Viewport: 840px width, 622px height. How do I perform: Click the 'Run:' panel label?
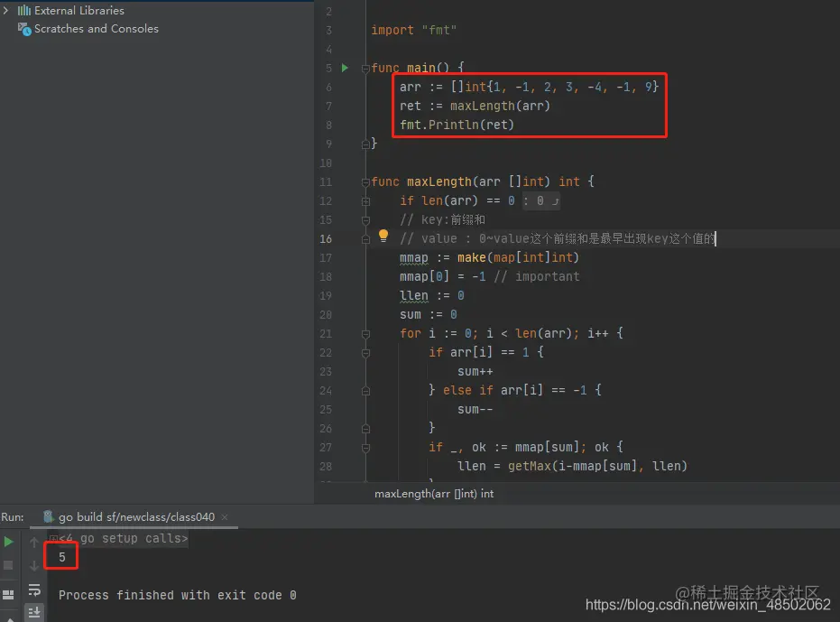point(13,517)
